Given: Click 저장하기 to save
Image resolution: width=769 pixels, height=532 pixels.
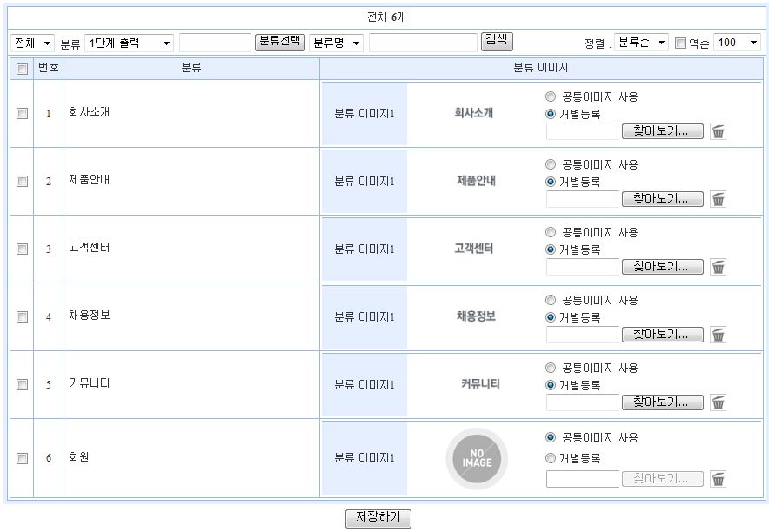Looking at the screenshot, I should click(378, 518).
